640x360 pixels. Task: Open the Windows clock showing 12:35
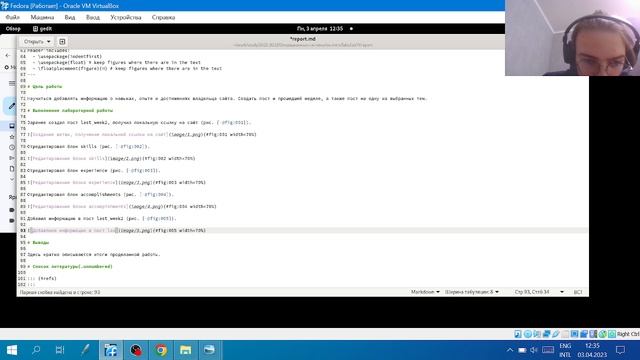pyautogui.click(x=592, y=350)
